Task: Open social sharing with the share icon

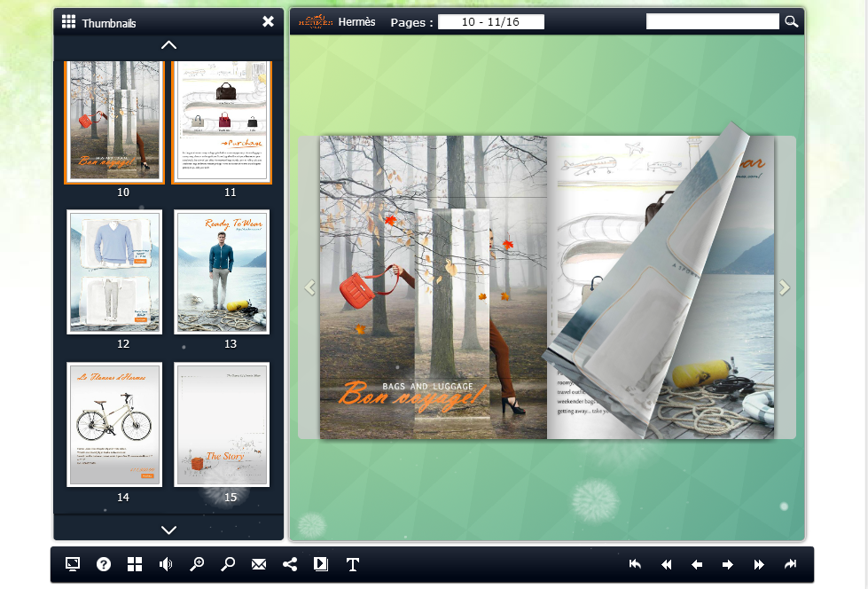Action: pyautogui.click(x=290, y=564)
